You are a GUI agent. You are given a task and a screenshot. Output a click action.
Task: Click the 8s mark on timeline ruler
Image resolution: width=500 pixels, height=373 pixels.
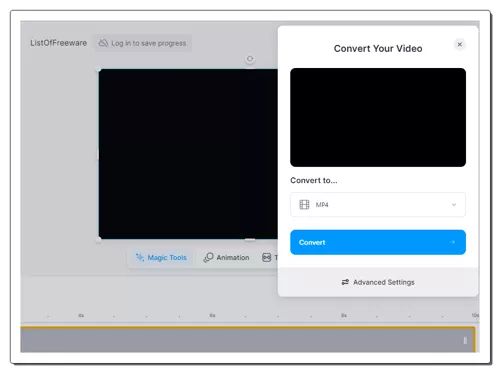click(x=344, y=315)
